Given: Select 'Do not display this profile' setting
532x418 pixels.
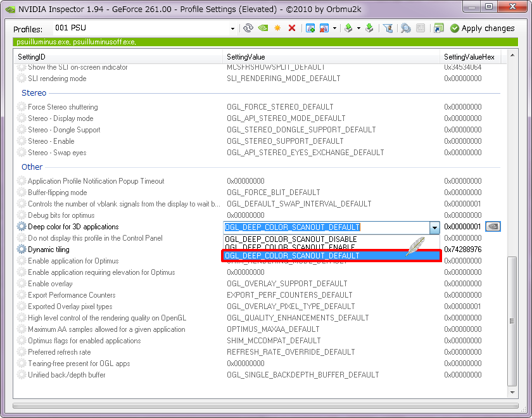Looking at the screenshot, I should point(96,238).
